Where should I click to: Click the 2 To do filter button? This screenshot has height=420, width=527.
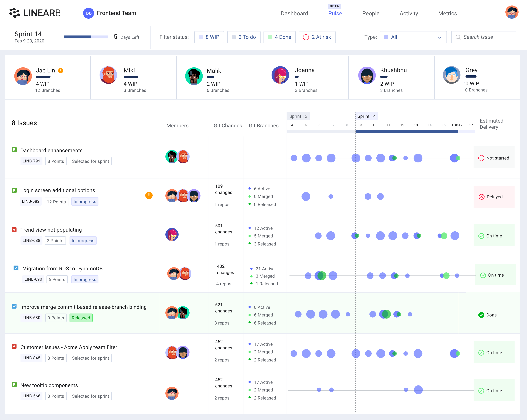244,37
